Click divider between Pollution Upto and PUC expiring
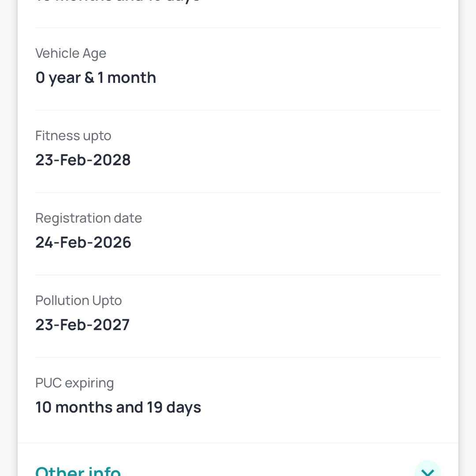 click(x=238, y=357)
